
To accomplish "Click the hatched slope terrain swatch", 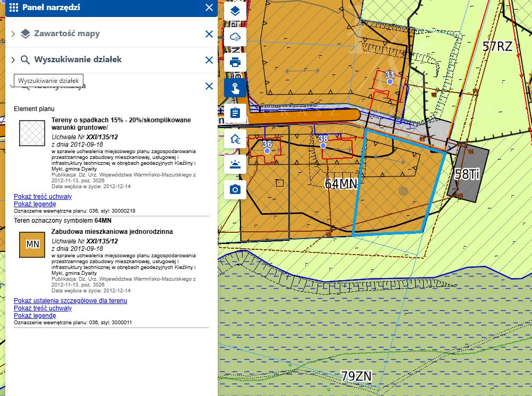I will pos(32,133).
